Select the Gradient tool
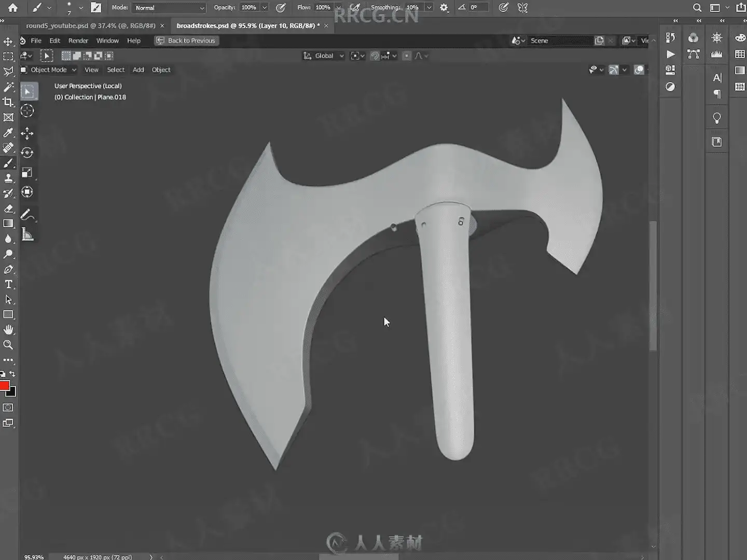 pyautogui.click(x=8, y=223)
